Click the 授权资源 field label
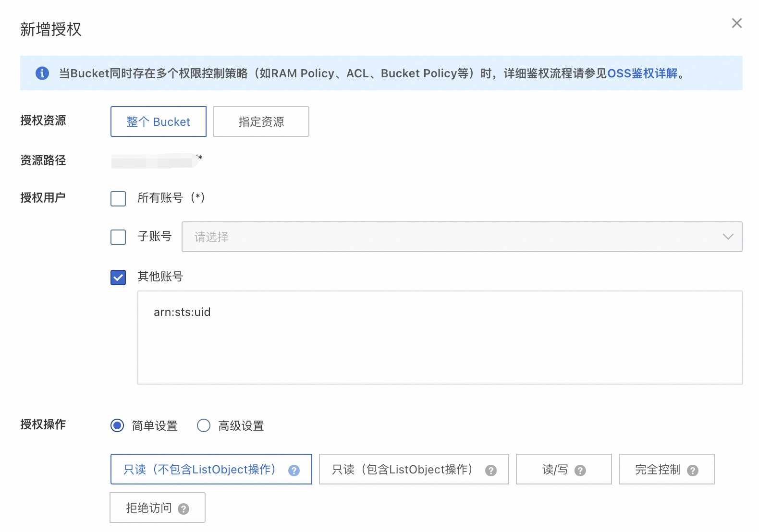The image size is (759, 532). (43, 121)
